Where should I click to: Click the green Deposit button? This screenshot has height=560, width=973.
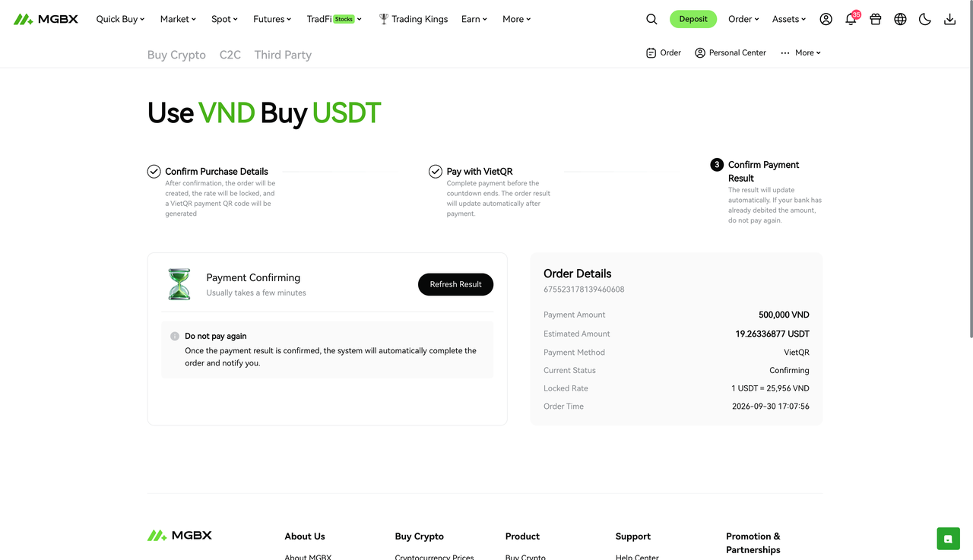(693, 19)
